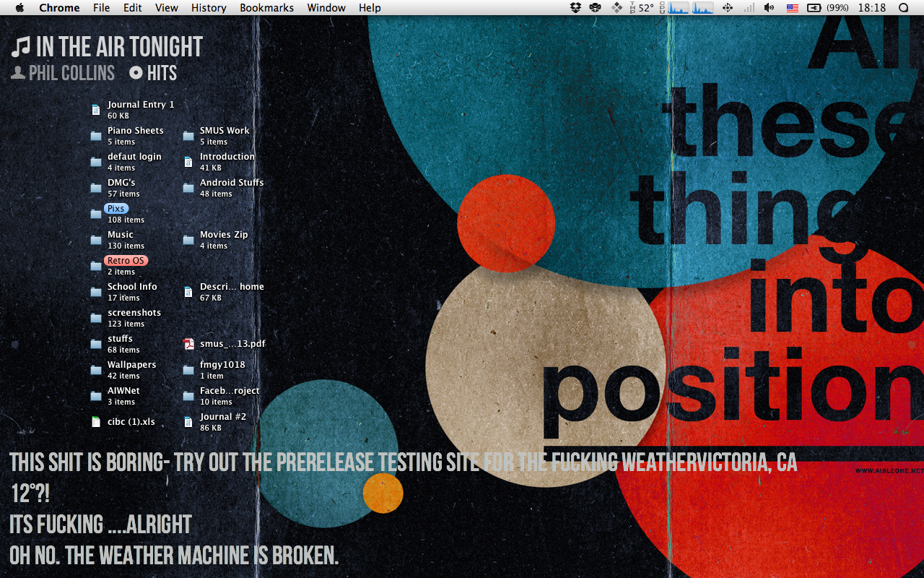Screen dimensions: 924x578
Task: Open the Chrome application menu
Action: point(59,8)
